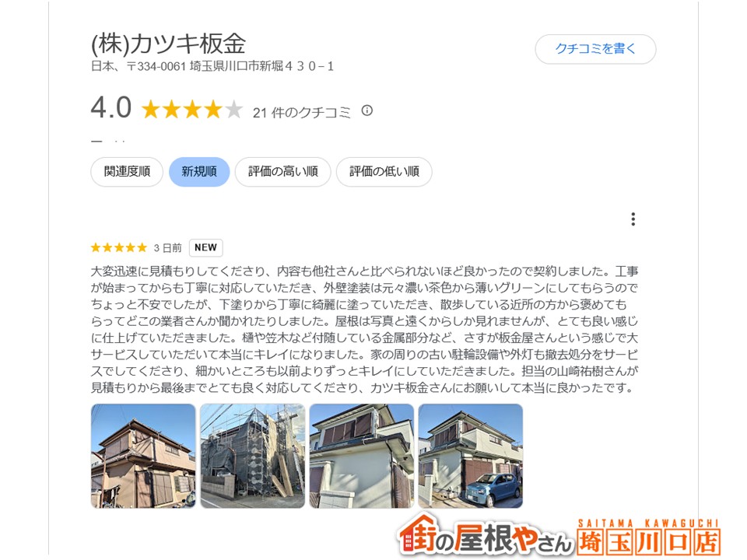This screenshot has height=560, width=747.
Task: Click the 埼玉川口店 logo text
Action: point(648,542)
